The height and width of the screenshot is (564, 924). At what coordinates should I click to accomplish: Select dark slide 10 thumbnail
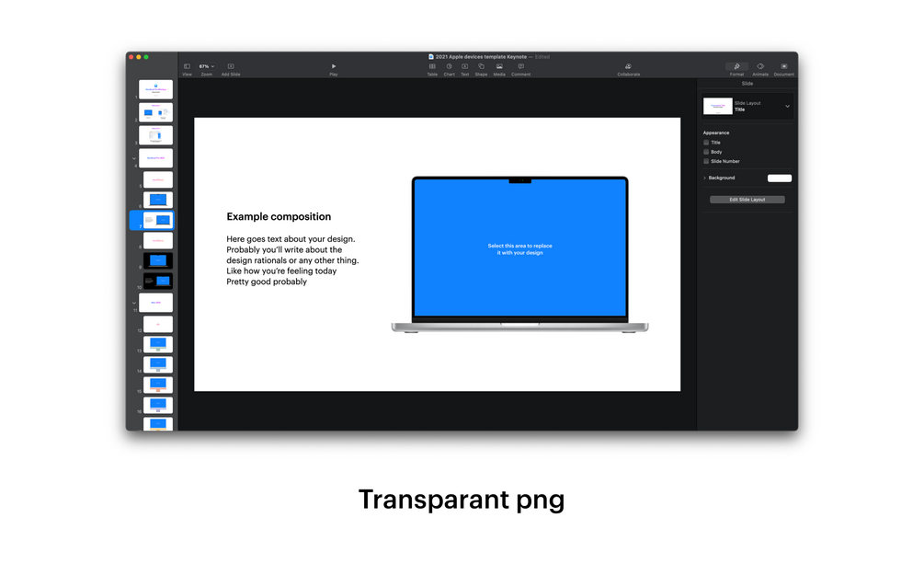click(x=158, y=281)
